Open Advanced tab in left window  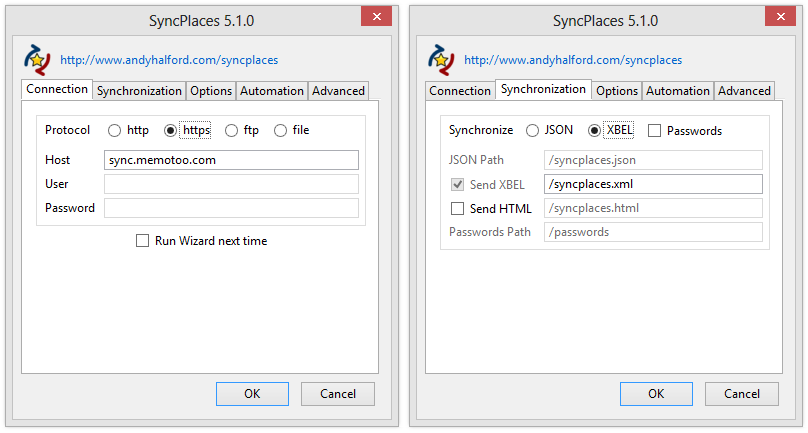[338, 91]
